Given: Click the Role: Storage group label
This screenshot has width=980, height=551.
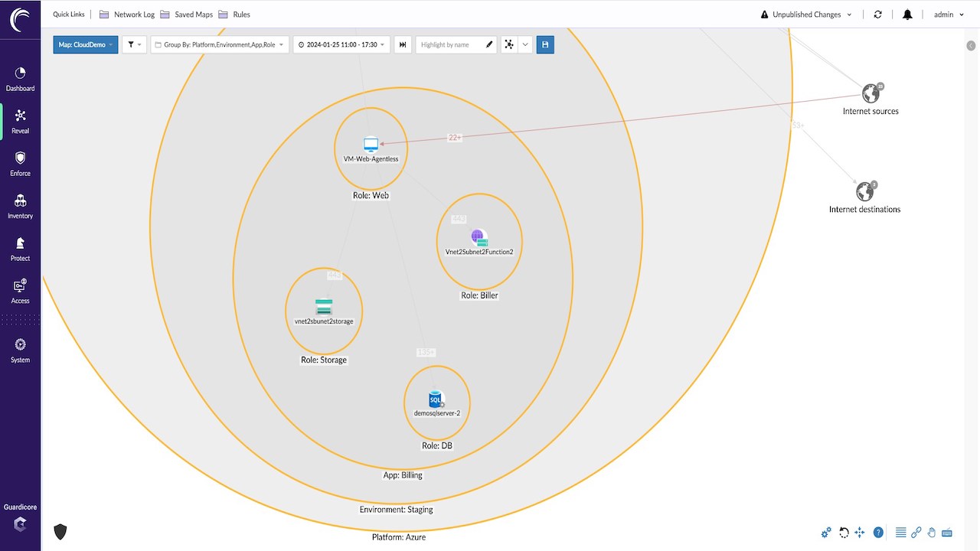Looking at the screenshot, I should tap(324, 360).
